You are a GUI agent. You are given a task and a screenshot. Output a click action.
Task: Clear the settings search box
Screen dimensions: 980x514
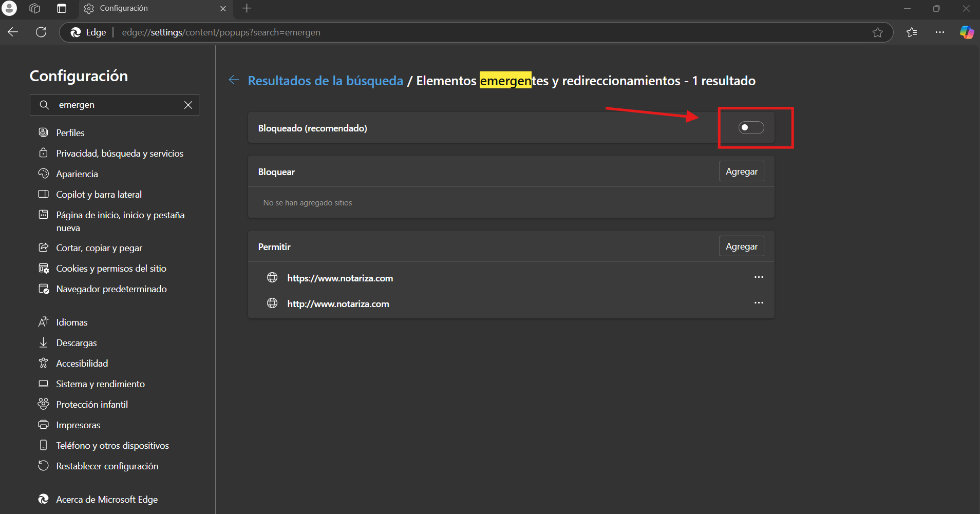[189, 105]
